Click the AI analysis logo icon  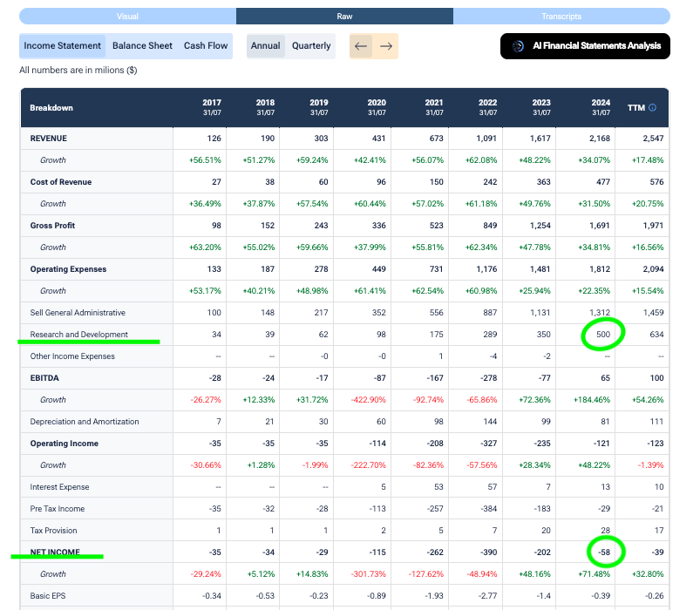coord(518,46)
